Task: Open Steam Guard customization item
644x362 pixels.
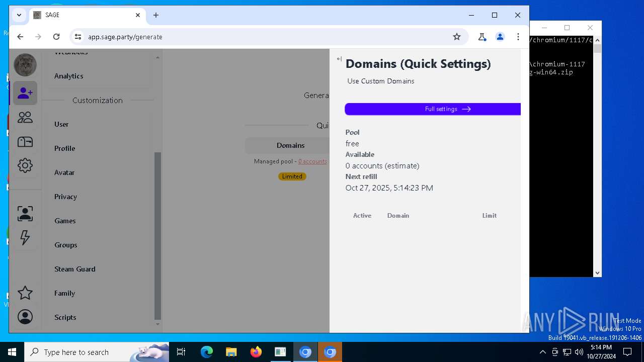Action: (74, 269)
